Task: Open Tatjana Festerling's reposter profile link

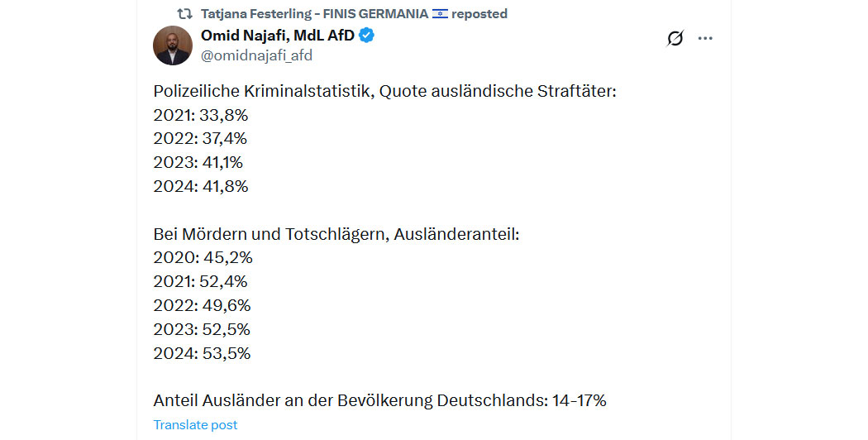Action: pos(314,14)
